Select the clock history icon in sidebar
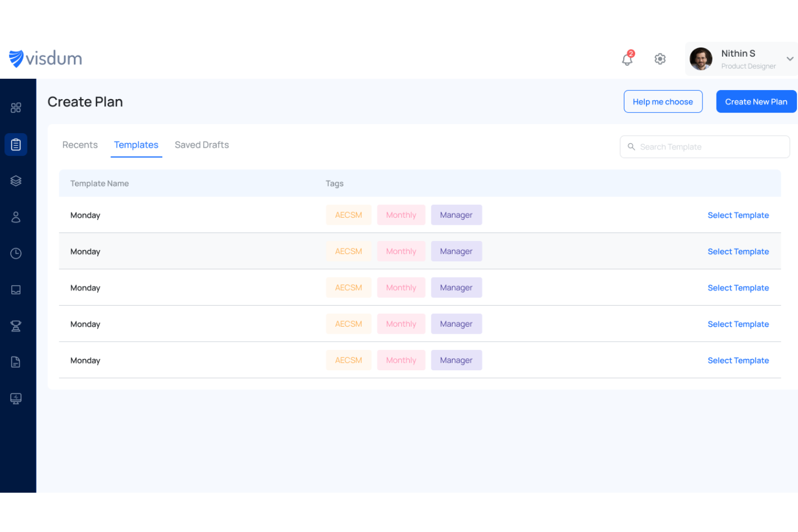Screen dimensions: 798x532 pyautogui.click(x=16, y=253)
